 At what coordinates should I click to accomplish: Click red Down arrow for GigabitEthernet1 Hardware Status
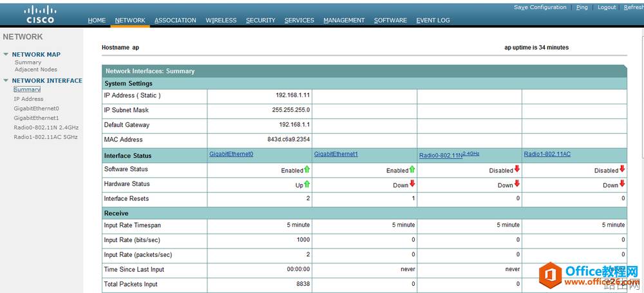coord(412,184)
